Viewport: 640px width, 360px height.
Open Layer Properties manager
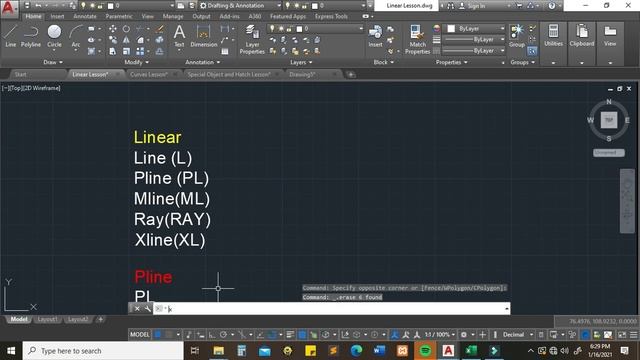[252, 39]
